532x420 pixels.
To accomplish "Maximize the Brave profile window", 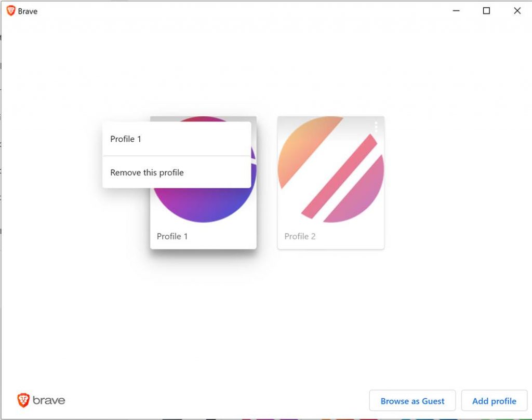I will [x=486, y=11].
